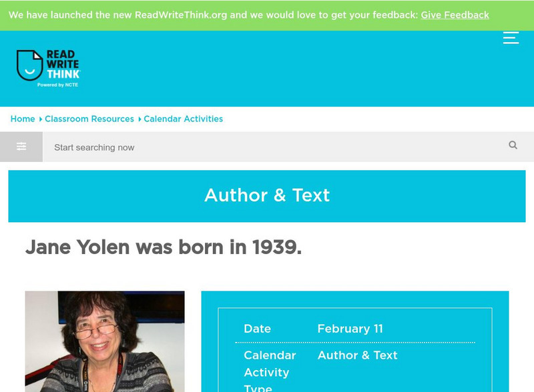The width and height of the screenshot is (534, 392).
Task: Click the arrow before Classroom Resources
Action: [x=40, y=119]
